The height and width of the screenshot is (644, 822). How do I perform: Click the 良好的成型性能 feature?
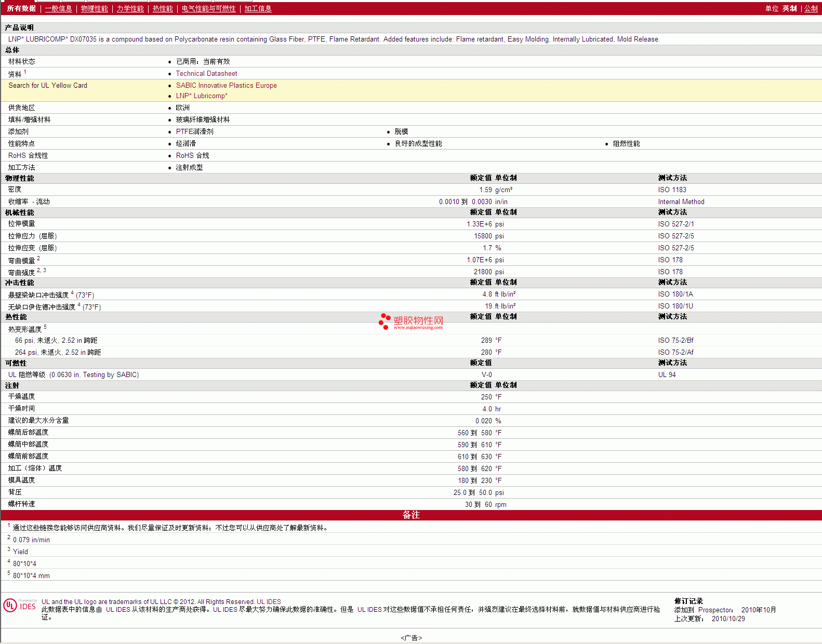click(418, 144)
